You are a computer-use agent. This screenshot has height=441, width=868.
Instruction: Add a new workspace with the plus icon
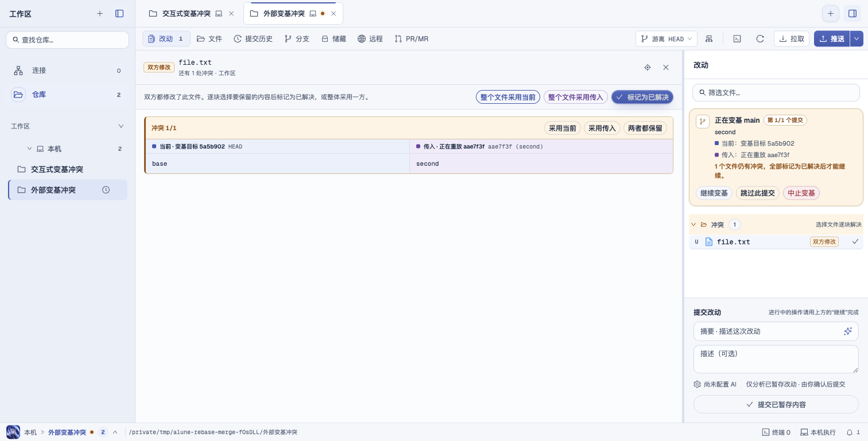click(x=100, y=13)
